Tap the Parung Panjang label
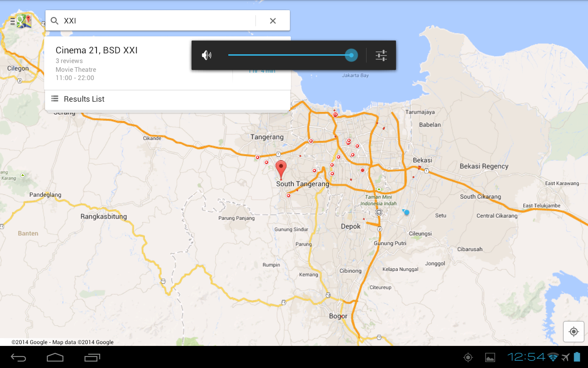 [236, 218]
